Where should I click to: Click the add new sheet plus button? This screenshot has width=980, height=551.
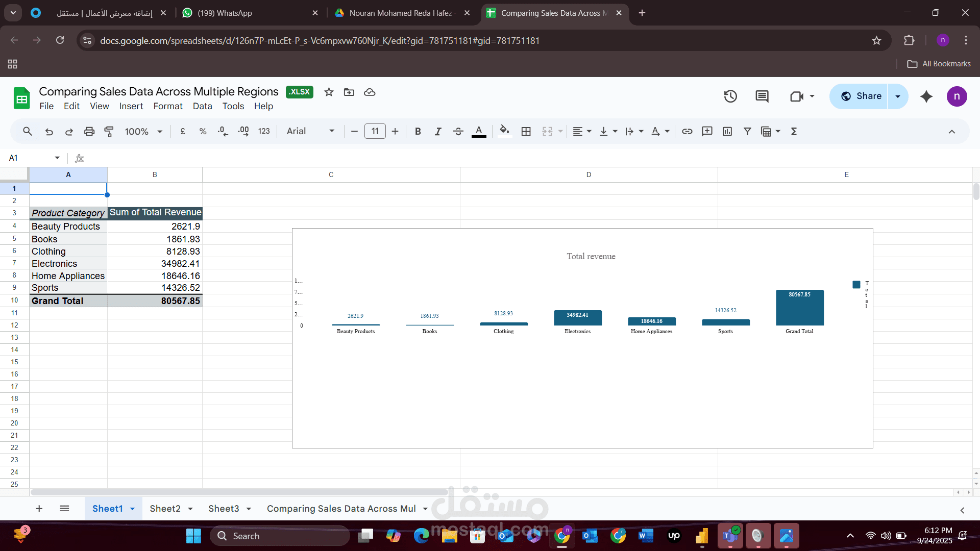(x=39, y=509)
